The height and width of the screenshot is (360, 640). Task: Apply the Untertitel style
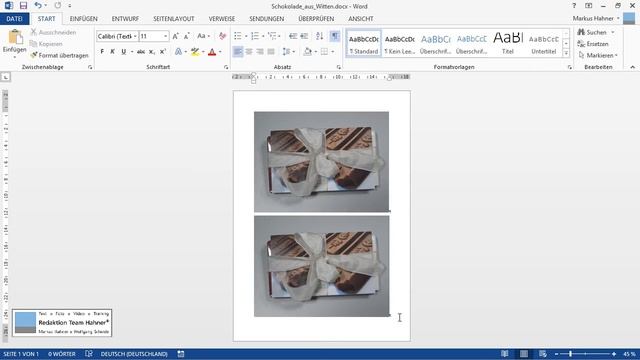[544, 43]
